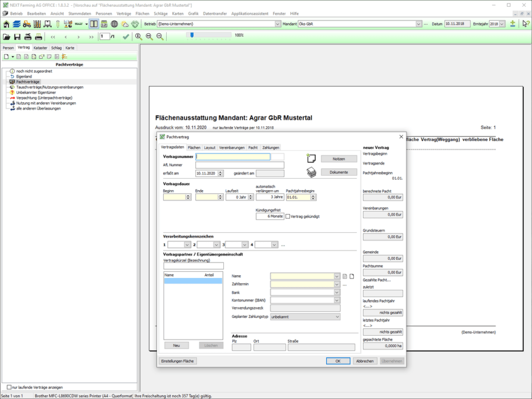
Task: Click the Dokumente stack icon in the dialog
Action: pos(311,172)
